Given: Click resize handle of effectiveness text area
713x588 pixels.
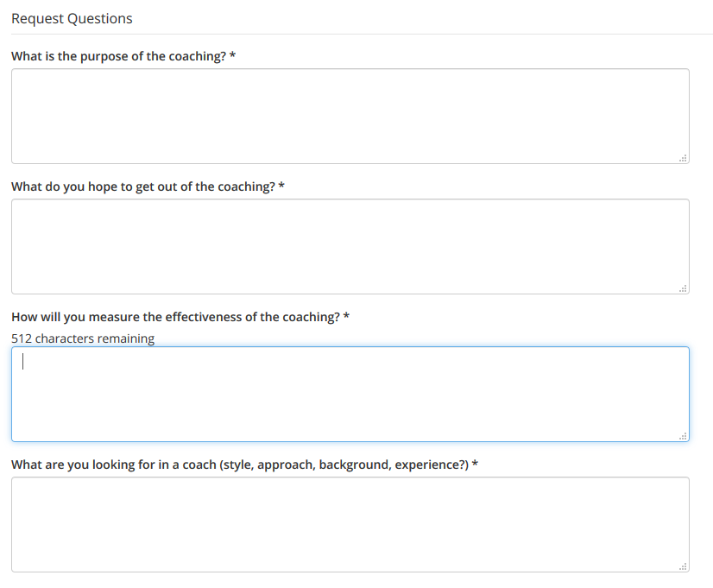Looking at the screenshot, I should 683,436.
